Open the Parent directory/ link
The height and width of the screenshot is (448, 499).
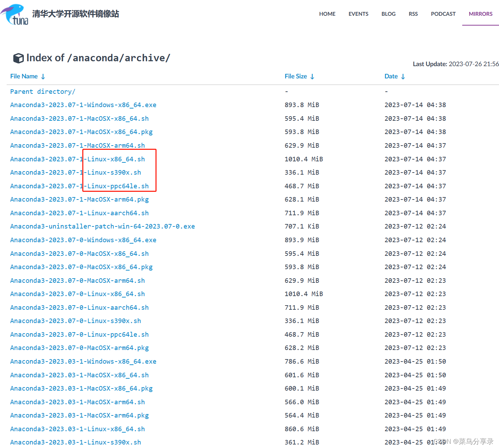(43, 92)
